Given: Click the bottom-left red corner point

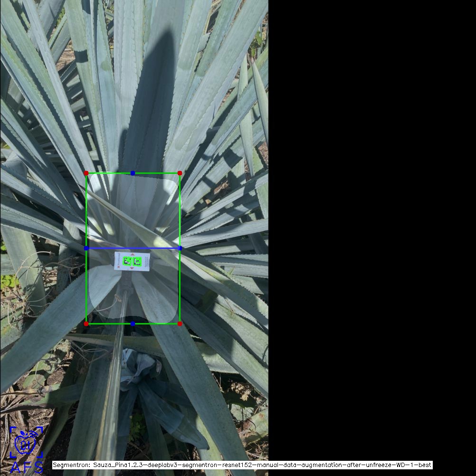Looking at the screenshot, I should point(86,324).
